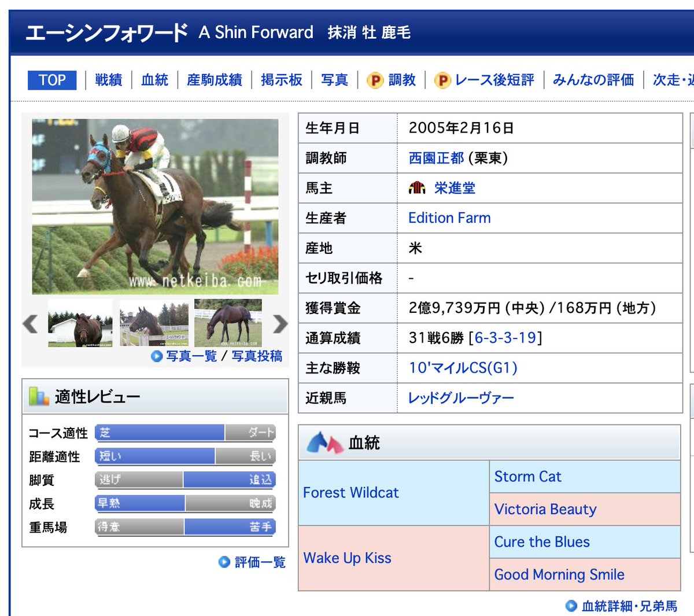Show next photo thumbnails with right arrow
694x616 pixels.
click(x=280, y=323)
